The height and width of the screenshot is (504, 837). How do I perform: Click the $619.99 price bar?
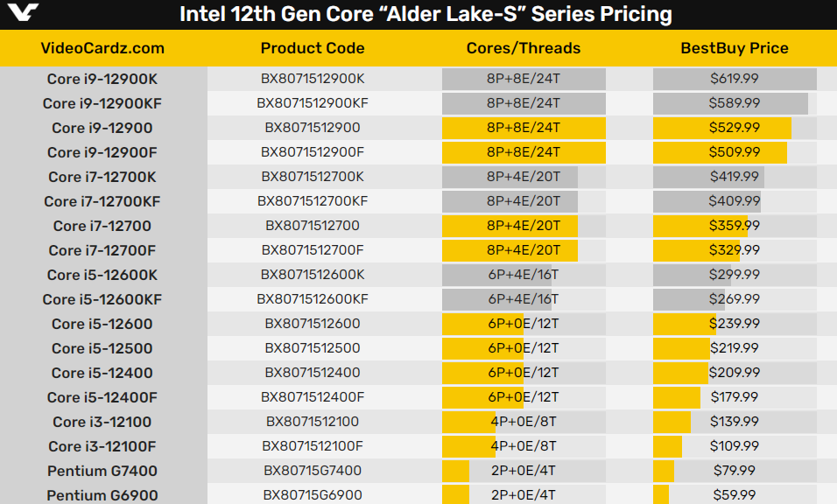pos(735,79)
